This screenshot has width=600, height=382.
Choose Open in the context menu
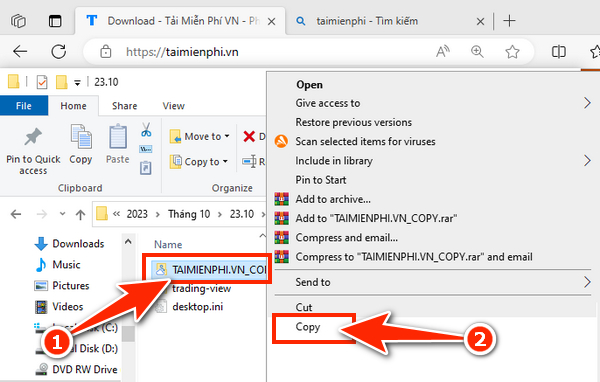(x=309, y=85)
